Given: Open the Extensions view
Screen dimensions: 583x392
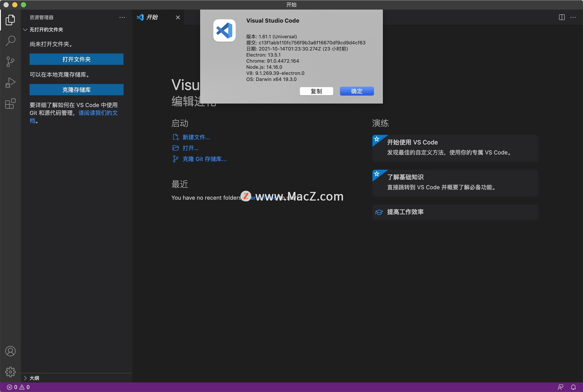Looking at the screenshot, I should [10, 104].
